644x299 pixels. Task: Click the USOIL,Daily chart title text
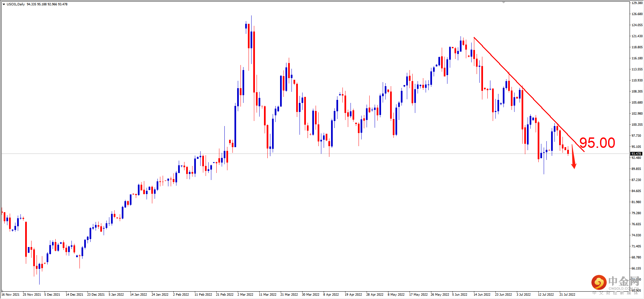click(16, 4)
